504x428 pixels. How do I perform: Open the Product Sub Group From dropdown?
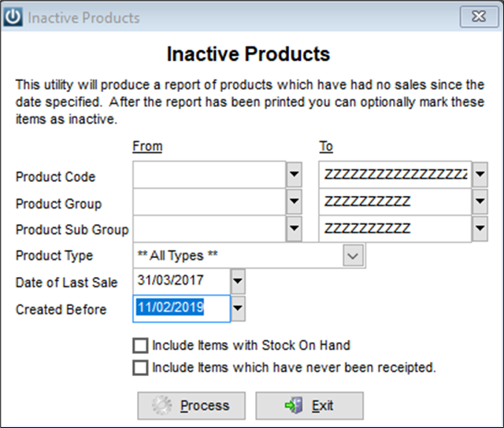pos(294,229)
